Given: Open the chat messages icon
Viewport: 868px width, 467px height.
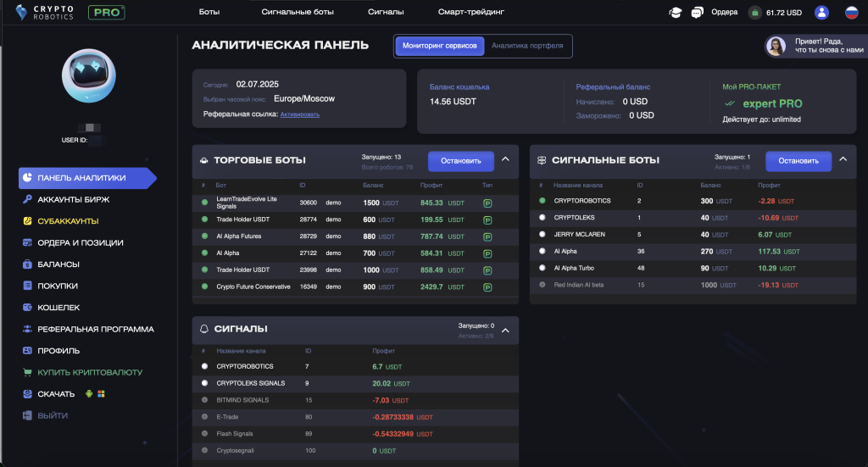Looking at the screenshot, I should [697, 12].
